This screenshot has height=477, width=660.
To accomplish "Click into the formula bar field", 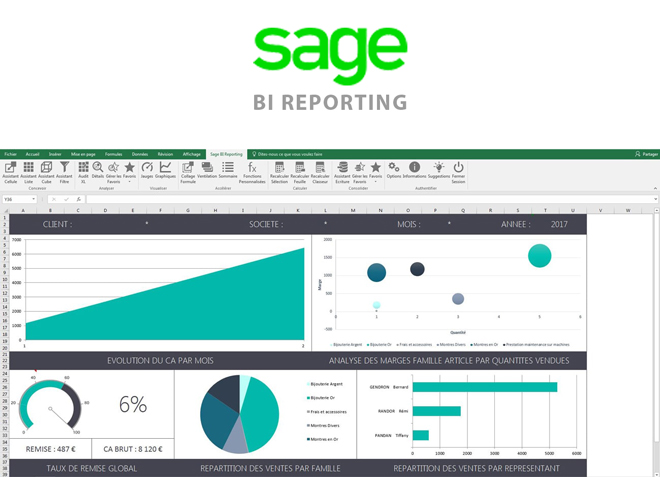I will 369,199.
